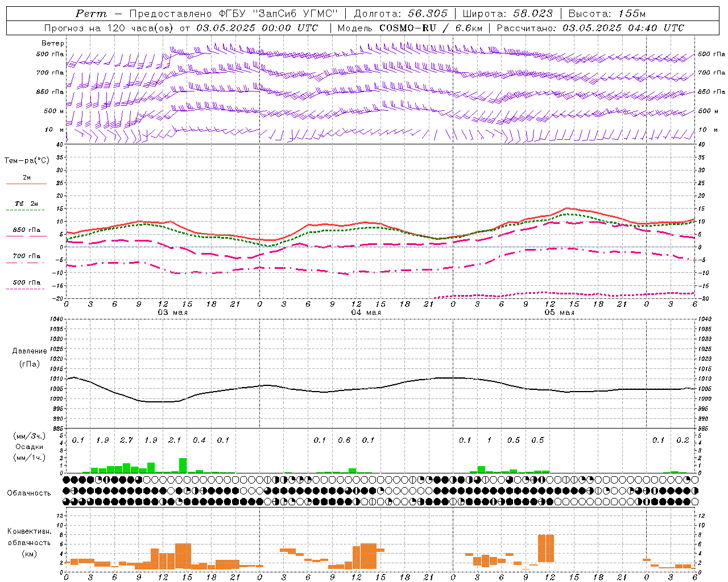Click the "Облачность" cloudiness row label
Viewport: 728px width, 582px height.
click(29, 493)
